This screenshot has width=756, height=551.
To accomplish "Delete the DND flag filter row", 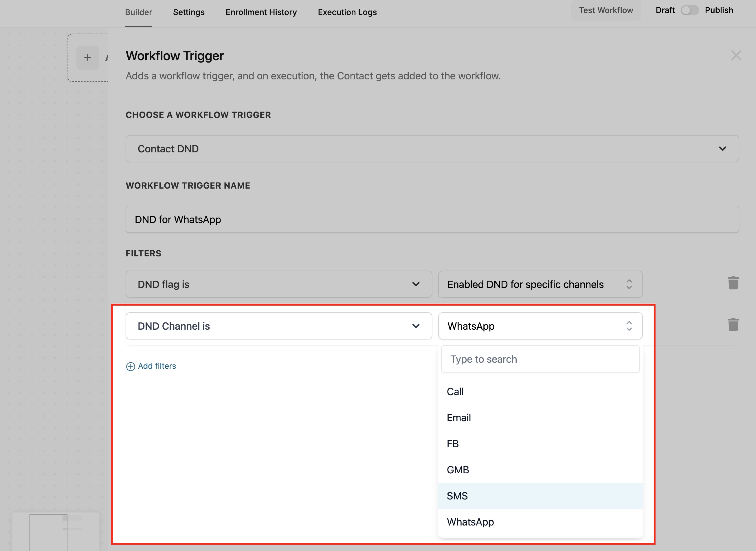I will pos(733,283).
